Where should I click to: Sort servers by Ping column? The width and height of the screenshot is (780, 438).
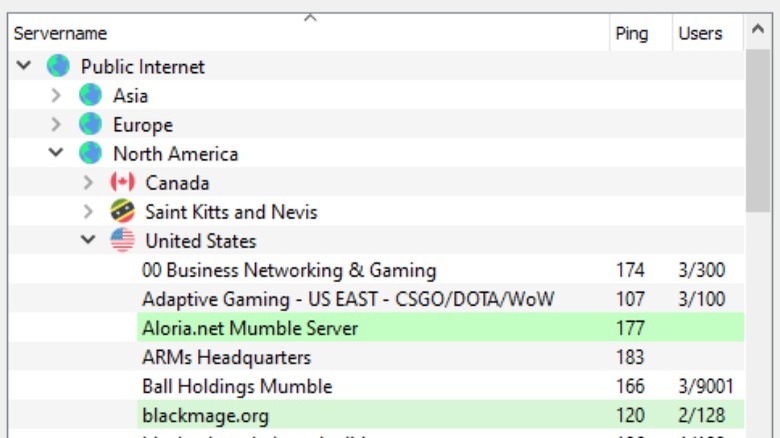(x=641, y=33)
